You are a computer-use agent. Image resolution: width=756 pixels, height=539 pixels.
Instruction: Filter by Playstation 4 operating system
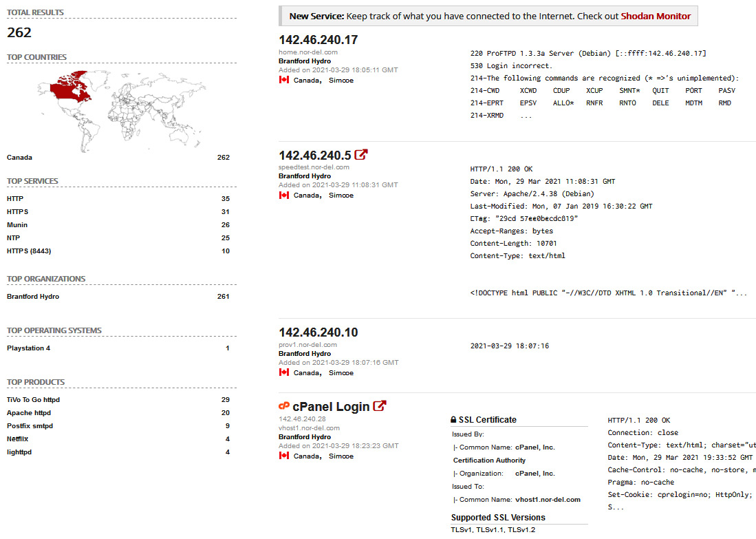28,348
